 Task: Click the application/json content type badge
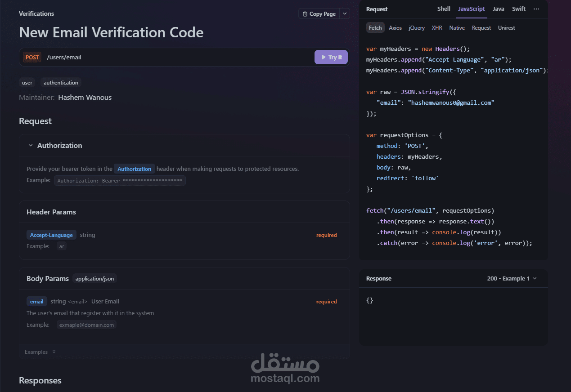[x=94, y=278]
